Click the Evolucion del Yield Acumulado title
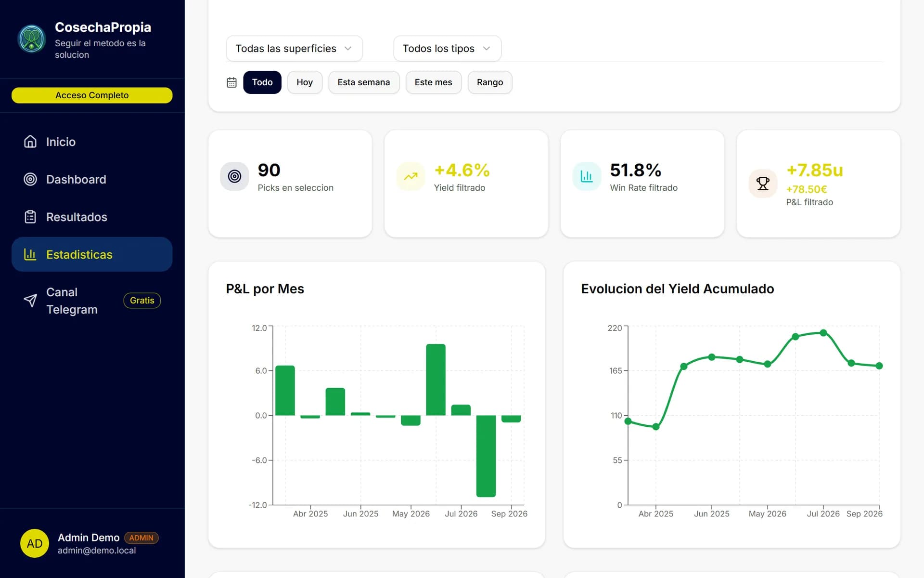Image resolution: width=924 pixels, height=578 pixels. tap(678, 289)
